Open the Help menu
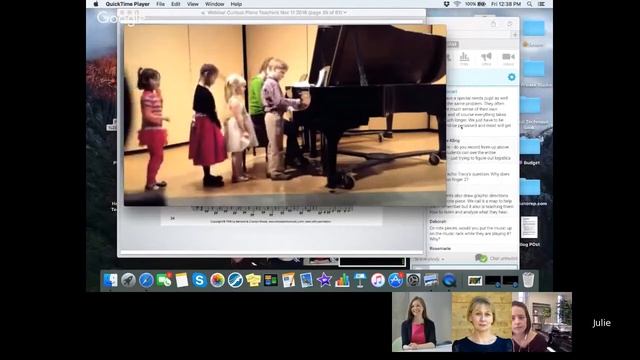This screenshot has height=360, width=640. tap(236, 4)
